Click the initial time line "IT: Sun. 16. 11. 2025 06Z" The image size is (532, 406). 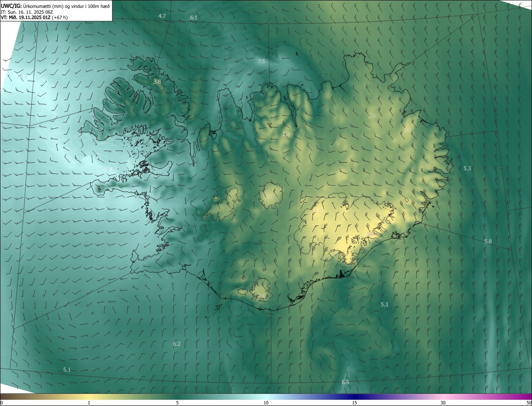tap(27, 12)
